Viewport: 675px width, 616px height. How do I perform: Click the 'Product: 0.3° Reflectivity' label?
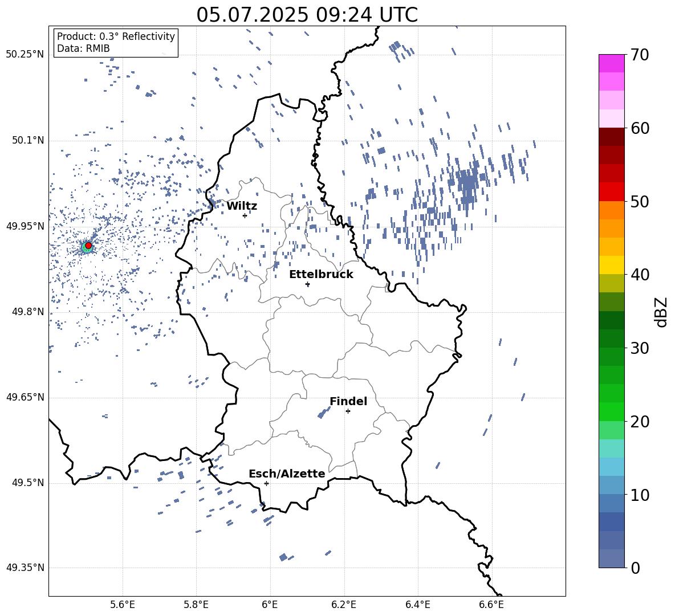click(x=116, y=36)
